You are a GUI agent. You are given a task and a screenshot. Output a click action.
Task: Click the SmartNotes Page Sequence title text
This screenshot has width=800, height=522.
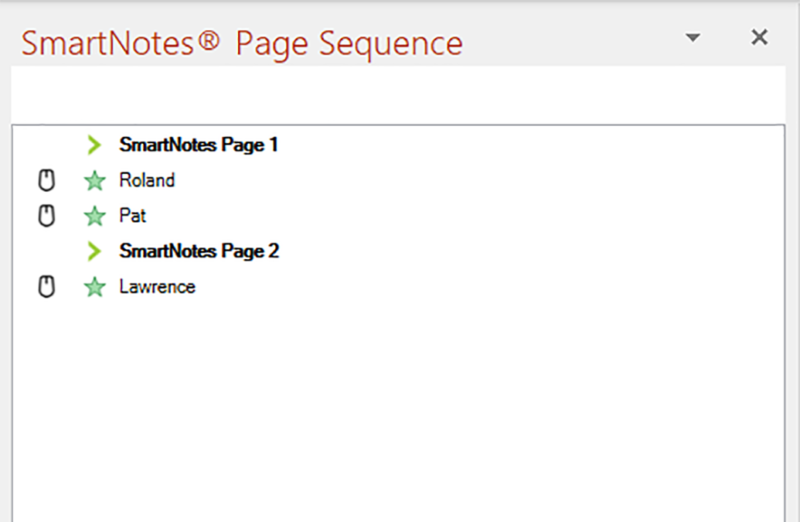[242, 44]
